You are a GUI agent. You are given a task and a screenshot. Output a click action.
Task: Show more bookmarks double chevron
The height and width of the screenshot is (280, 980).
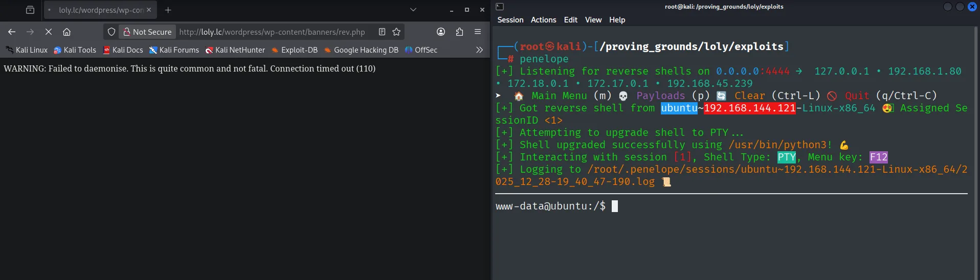[479, 50]
